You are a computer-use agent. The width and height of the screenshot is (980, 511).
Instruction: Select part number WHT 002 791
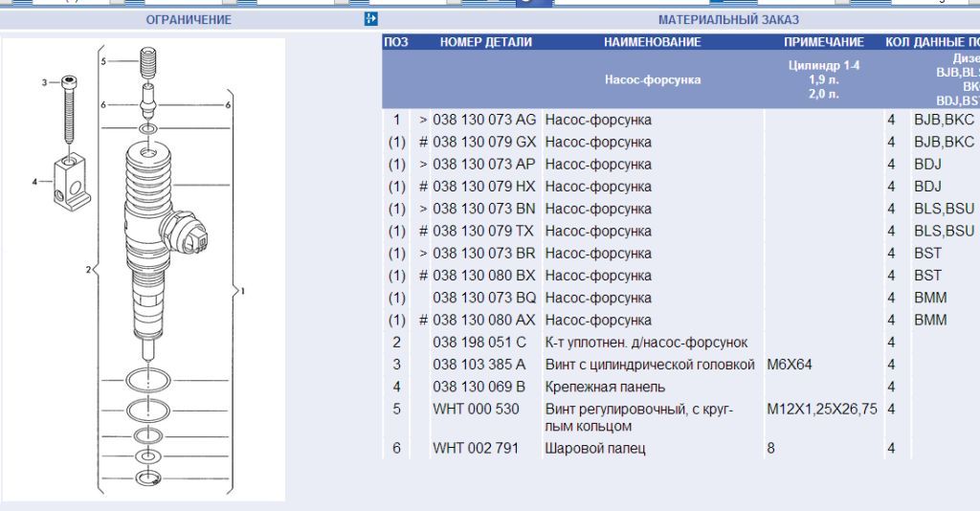point(476,448)
